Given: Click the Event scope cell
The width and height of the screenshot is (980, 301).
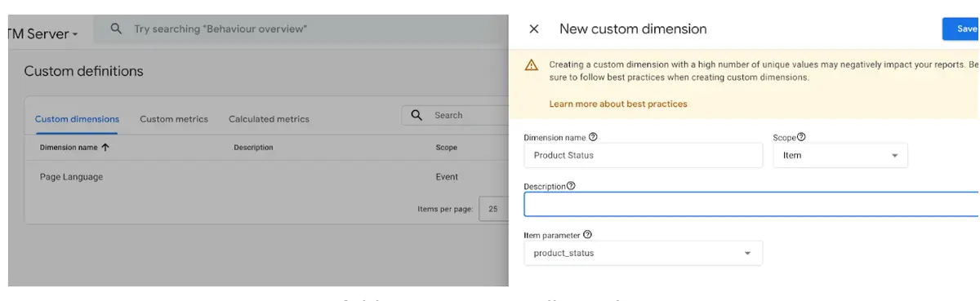Looking at the screenshot, I should [x=447, y=177].
